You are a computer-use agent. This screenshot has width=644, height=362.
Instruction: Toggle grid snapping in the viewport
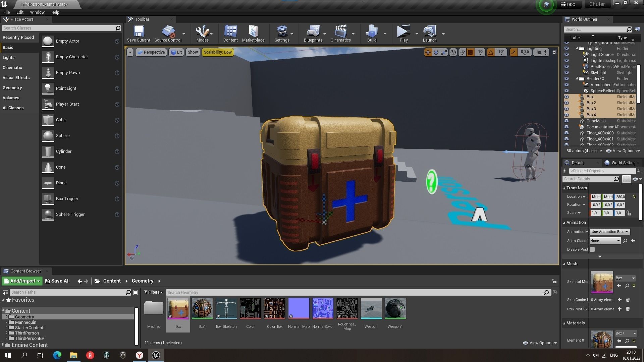pyautogui.click(x=470, y=52)
